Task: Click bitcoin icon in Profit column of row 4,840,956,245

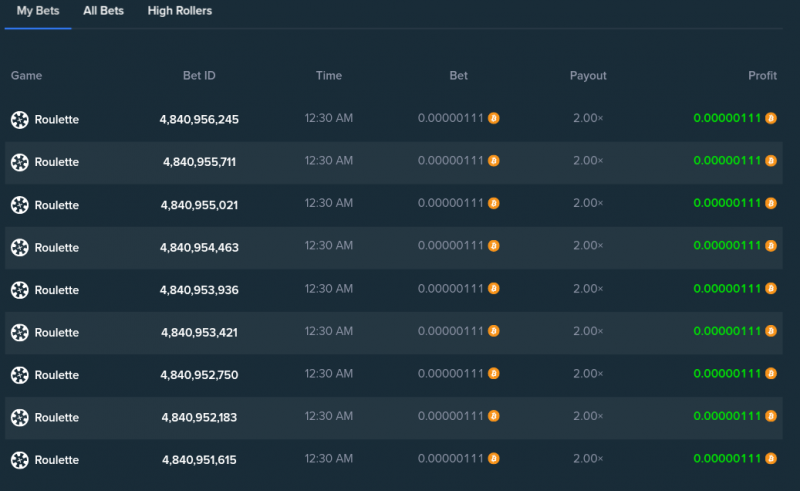Action: click(x=771, y=118)
